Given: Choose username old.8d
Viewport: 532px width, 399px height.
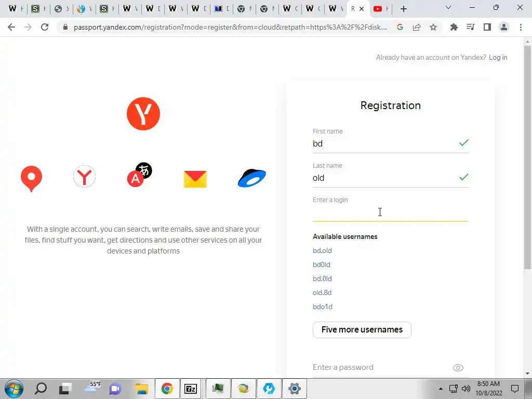Looking at the screenshot, I should pos(322,292).
